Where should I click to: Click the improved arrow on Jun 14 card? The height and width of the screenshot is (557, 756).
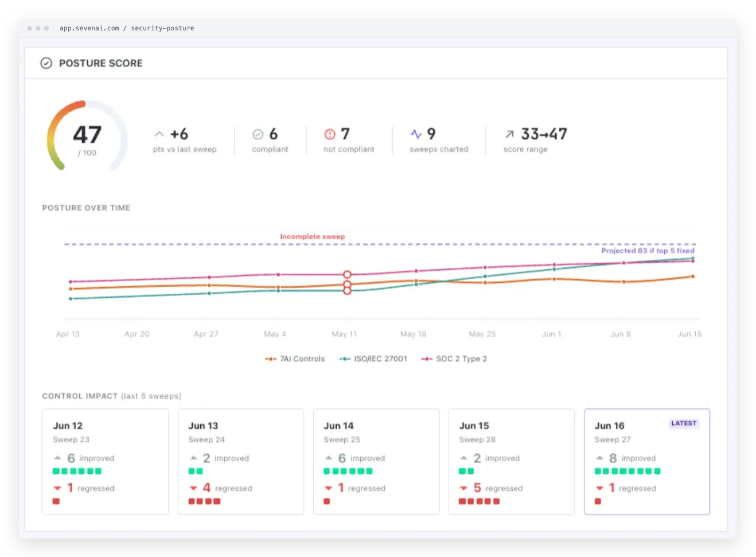[x=329, y=458]
